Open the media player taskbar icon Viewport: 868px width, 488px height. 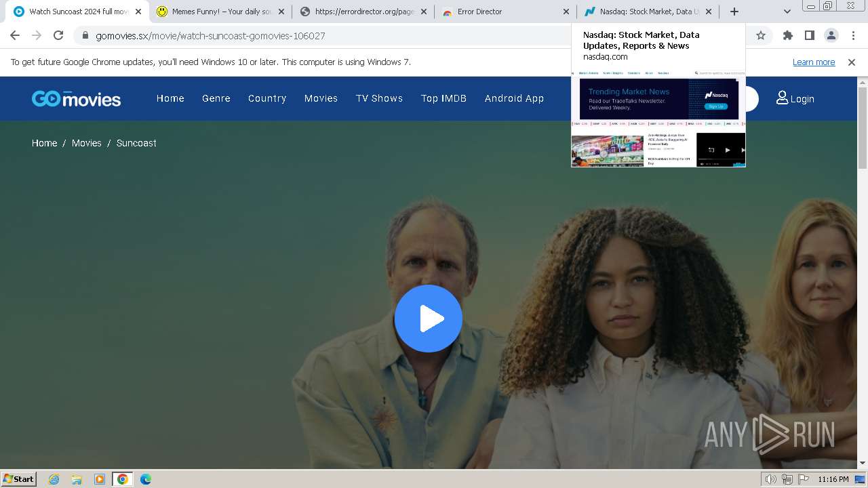100,479
